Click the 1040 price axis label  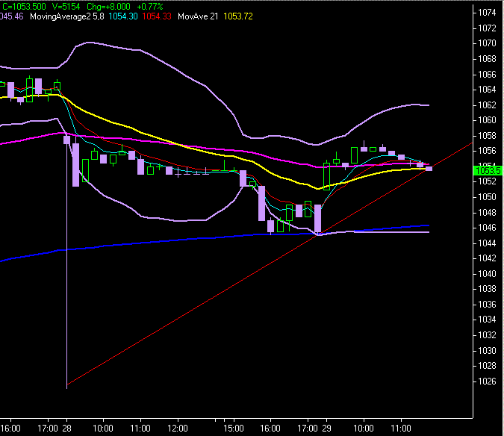[x=487, y=274]
